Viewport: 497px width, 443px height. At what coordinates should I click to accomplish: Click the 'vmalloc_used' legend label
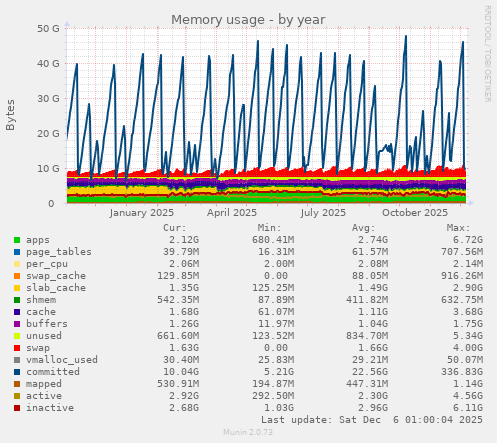tap(62, 360)
